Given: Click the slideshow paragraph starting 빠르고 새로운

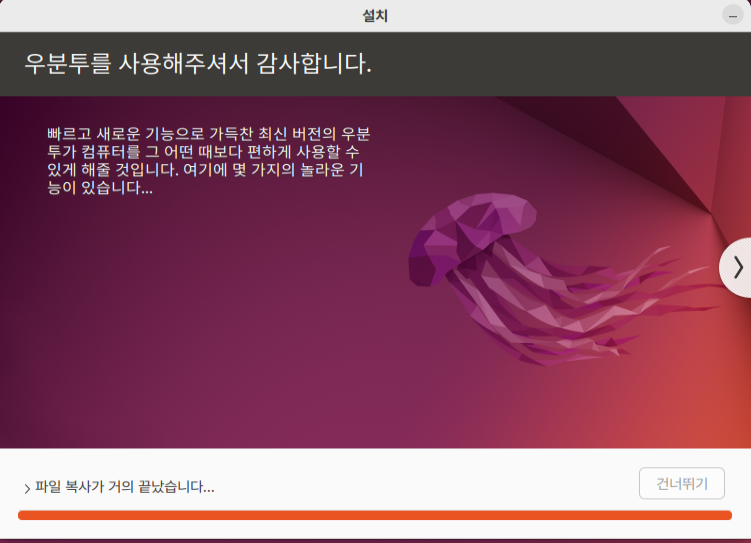Looking at the screenshot, I should 208,160.
